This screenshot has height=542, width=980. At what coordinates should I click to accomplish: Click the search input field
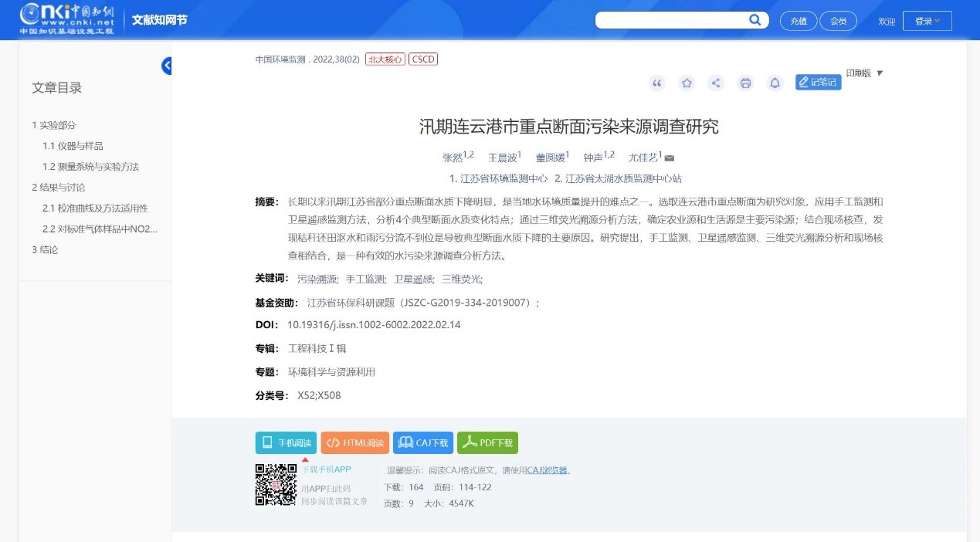point(670,21)
